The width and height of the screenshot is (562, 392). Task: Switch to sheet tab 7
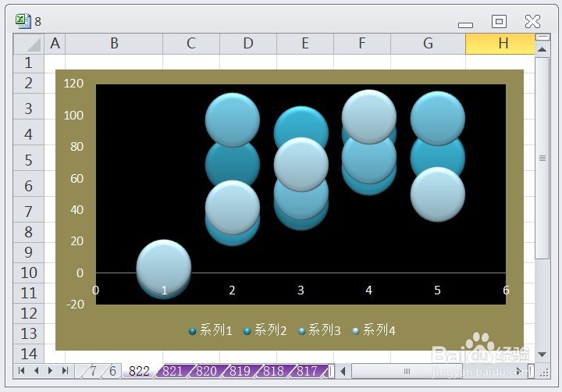(x=93, y=371)
